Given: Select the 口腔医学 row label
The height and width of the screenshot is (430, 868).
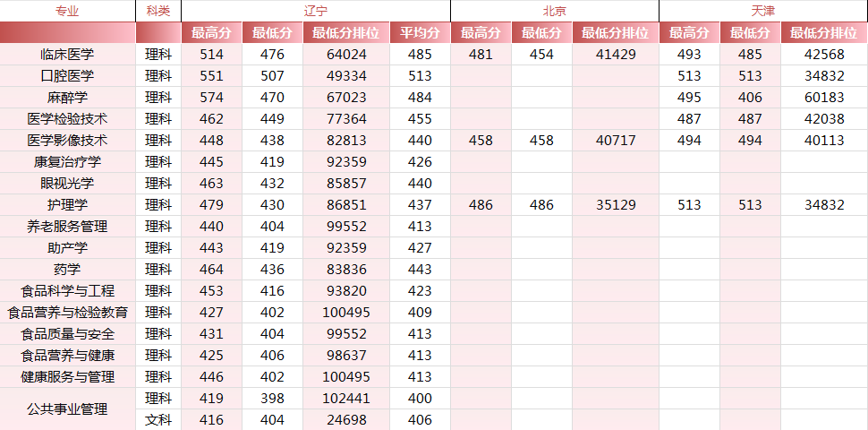Looking at the screenshot, I should (67, 76).
